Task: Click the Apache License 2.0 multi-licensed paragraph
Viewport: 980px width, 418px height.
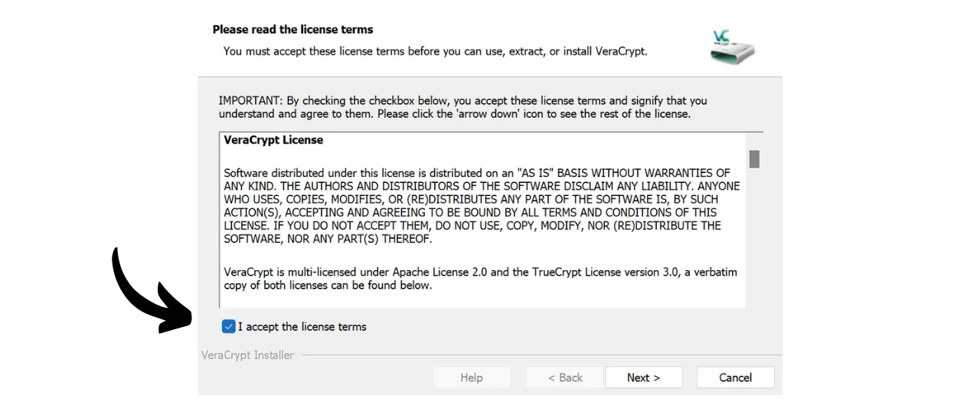Action: click(481, 279)
